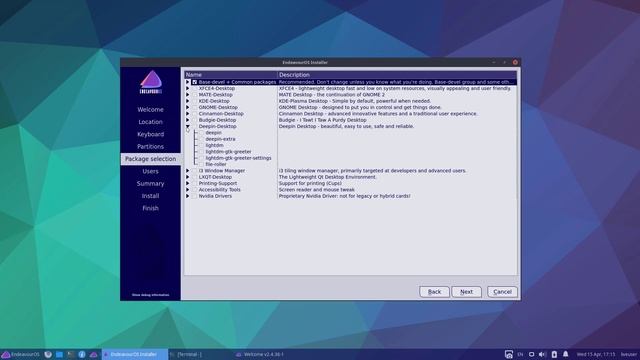Viewport: 640px width, 360px height.
Task: Open the EndeavourOS application menu in taskbar
Action: point(20,354)
